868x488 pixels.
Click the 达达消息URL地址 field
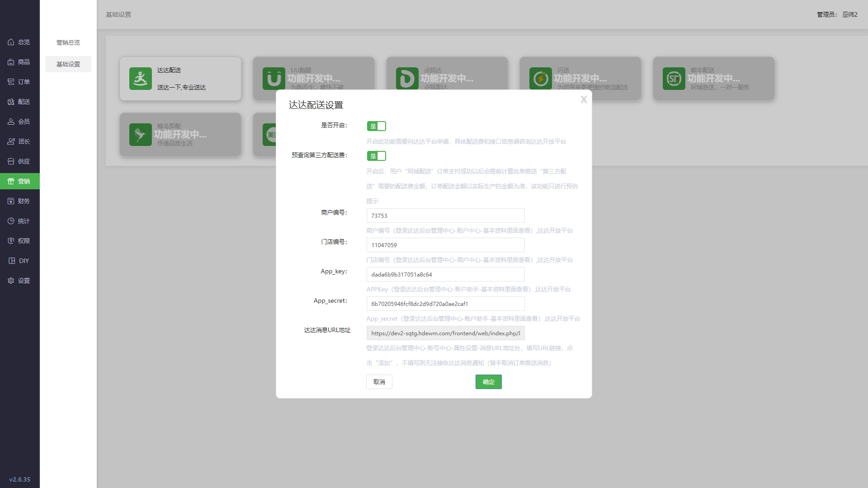[x=445, y=333]
